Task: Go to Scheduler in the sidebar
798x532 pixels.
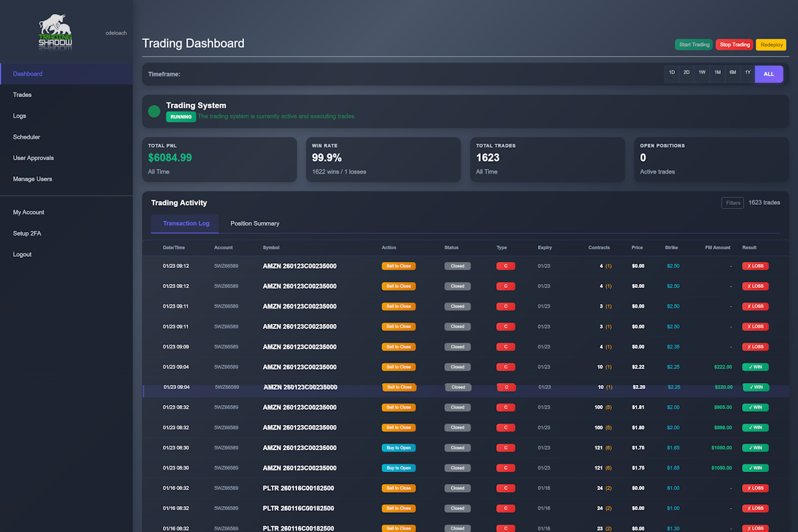Action: tap(27, 137)
